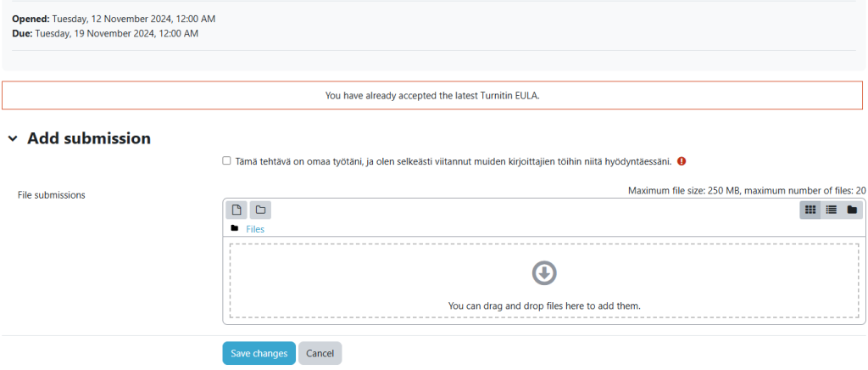The height and width of the screenshot is (370, 868).
Task: Click the 'Tämä tehtävä on omaa työtäni' label
Action: (x=453, y=161)
